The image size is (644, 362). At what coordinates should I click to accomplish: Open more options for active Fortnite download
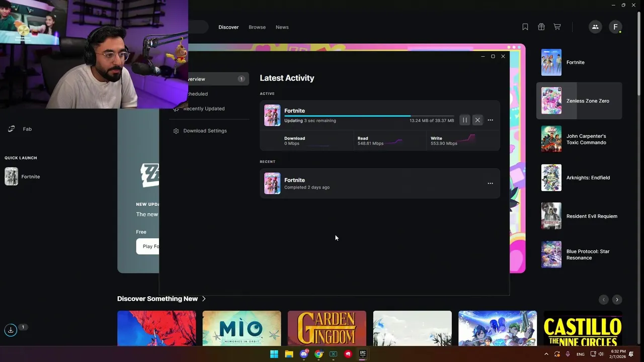pyautogui.click(x=491, y=120)
